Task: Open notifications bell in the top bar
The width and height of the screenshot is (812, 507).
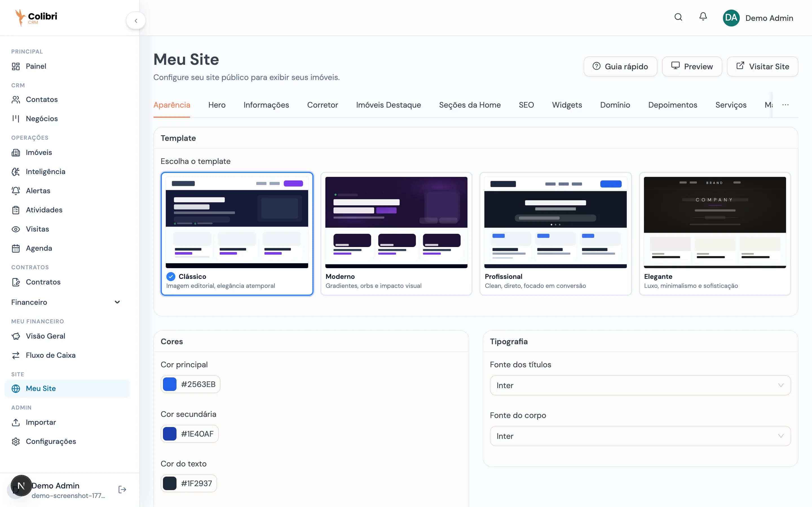Action: (x=703, y=17)
